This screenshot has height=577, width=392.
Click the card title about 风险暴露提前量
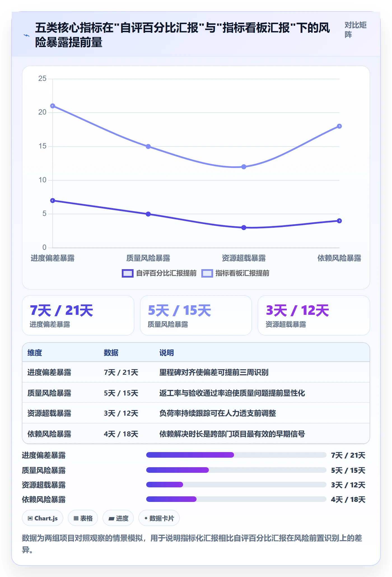click(183, 35)
